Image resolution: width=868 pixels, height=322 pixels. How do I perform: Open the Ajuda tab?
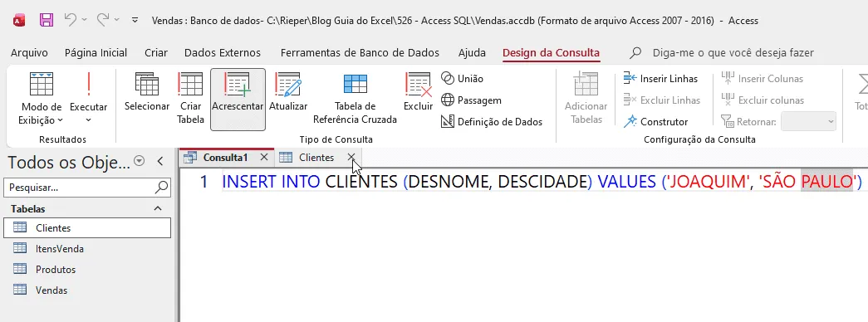472,53
